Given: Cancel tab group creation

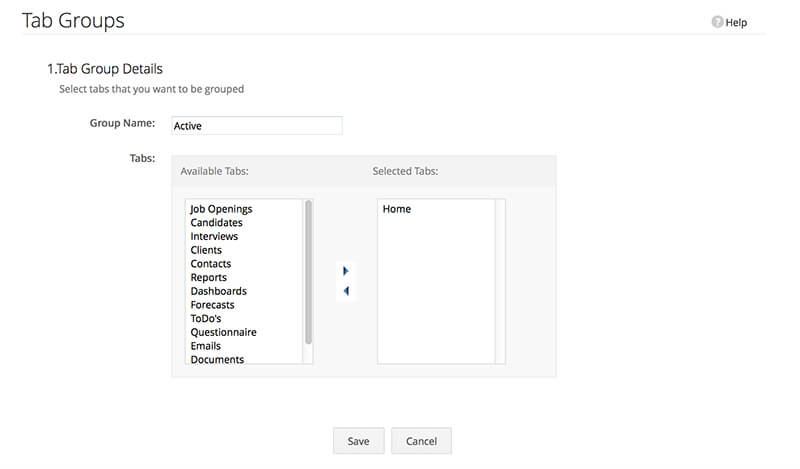Looking at the screenshot, I should (421, 441).
